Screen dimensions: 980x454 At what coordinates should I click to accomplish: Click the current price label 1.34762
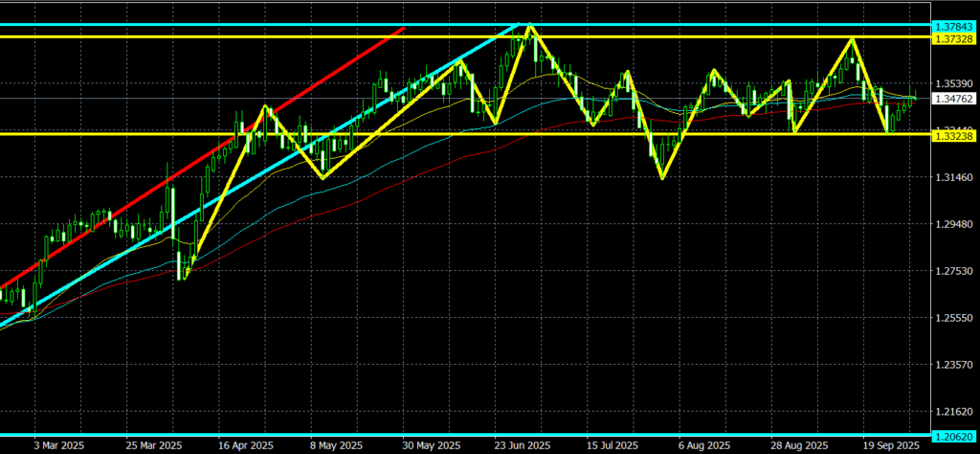click(953, 98)
